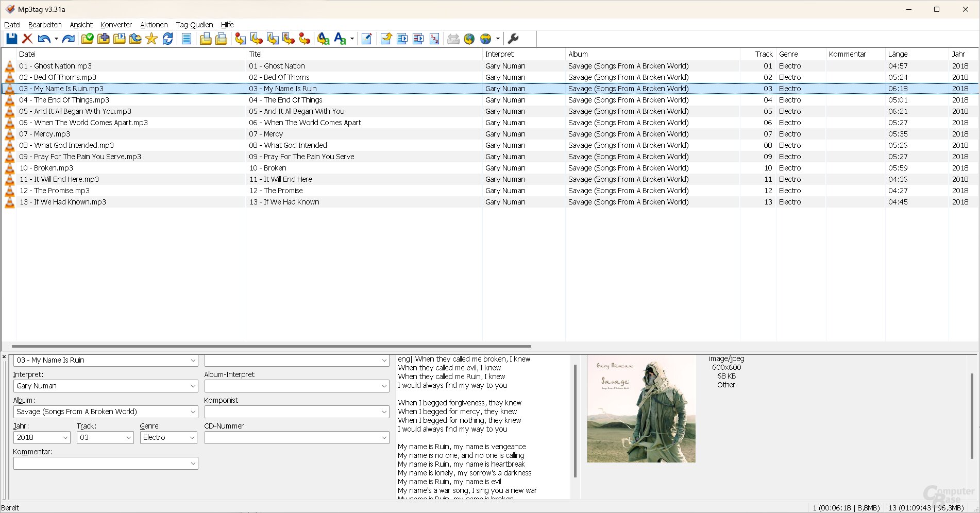Open the Tag-Quellen menu
Viewport: 980px width, 513px height.
(194, 25)
